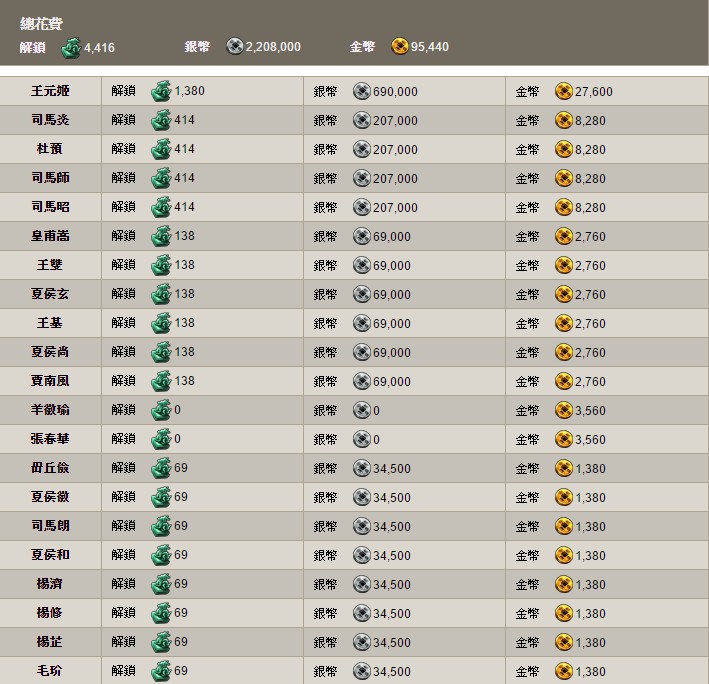Select the character name 夏侯玄

(x=50, y=295)
